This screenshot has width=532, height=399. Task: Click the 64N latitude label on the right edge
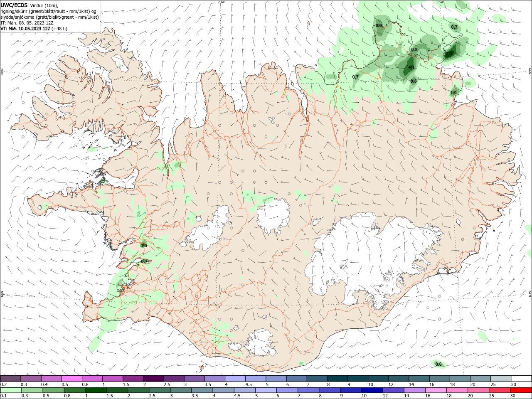coord(530,293)
